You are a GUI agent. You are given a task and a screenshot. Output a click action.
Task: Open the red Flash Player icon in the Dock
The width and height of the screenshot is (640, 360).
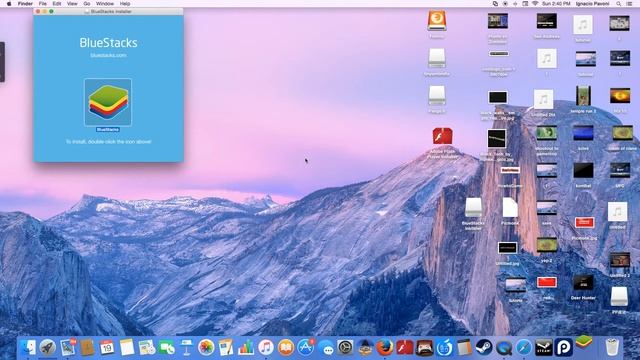(x=404, y=347)
